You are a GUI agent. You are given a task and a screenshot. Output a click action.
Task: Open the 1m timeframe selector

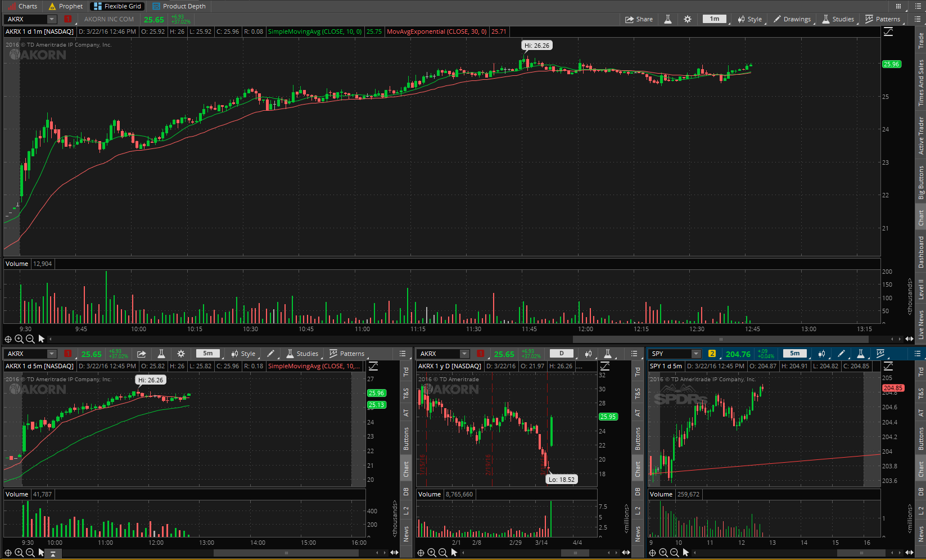point(715,19)
